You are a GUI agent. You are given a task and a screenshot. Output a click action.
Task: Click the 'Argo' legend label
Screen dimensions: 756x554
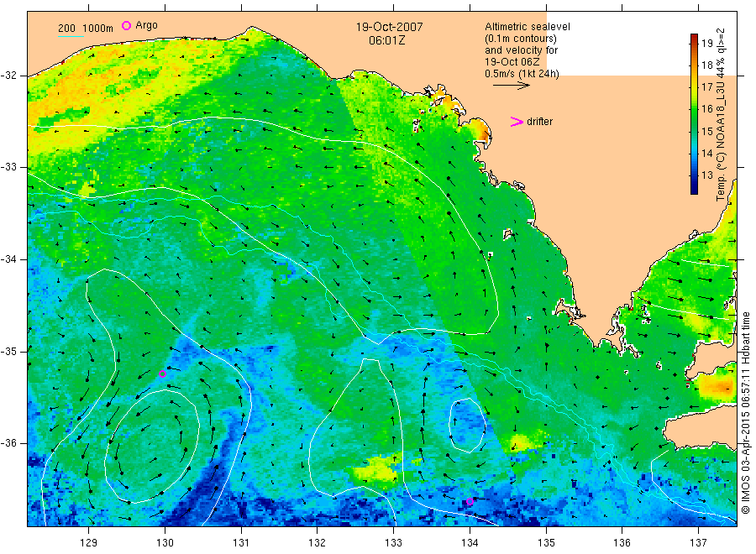coord(146,25)
